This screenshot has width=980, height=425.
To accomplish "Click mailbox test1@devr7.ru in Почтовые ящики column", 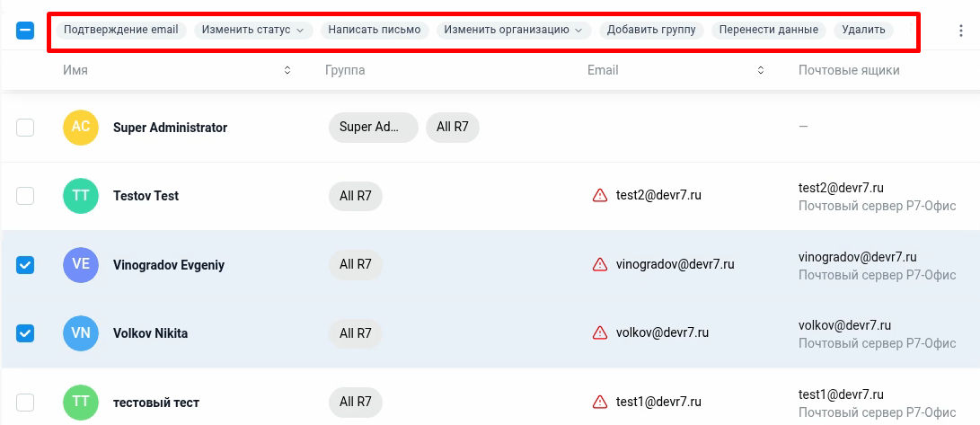I will coord(841,394).
